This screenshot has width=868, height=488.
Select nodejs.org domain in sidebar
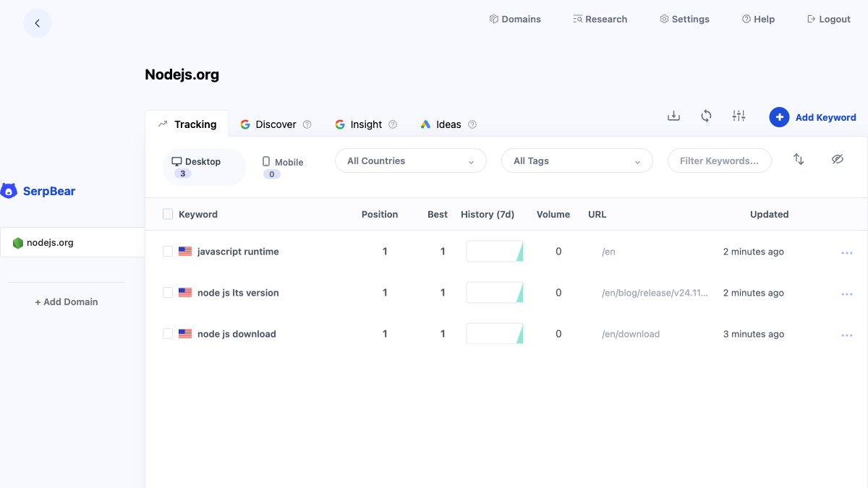tap(72, 242)
